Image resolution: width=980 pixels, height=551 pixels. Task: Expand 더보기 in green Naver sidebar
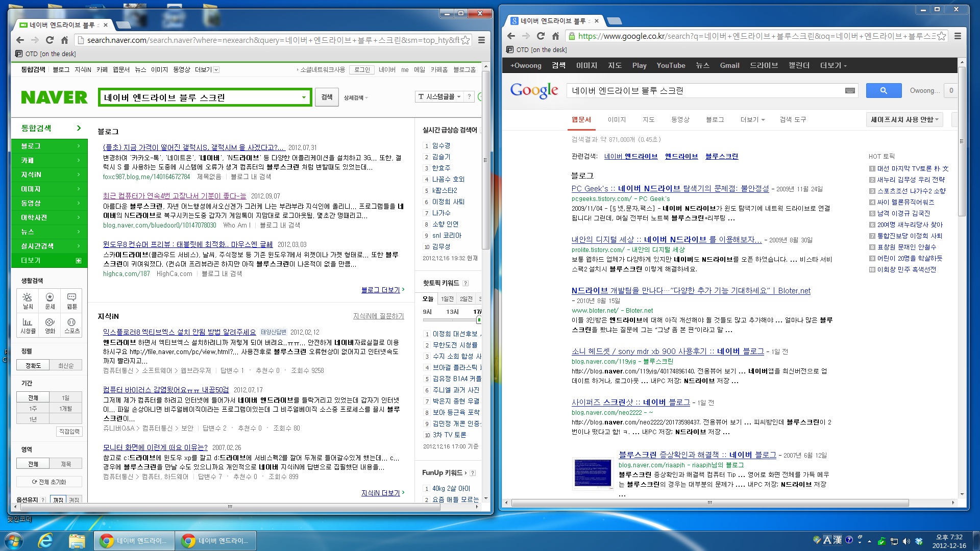point(50,260)
